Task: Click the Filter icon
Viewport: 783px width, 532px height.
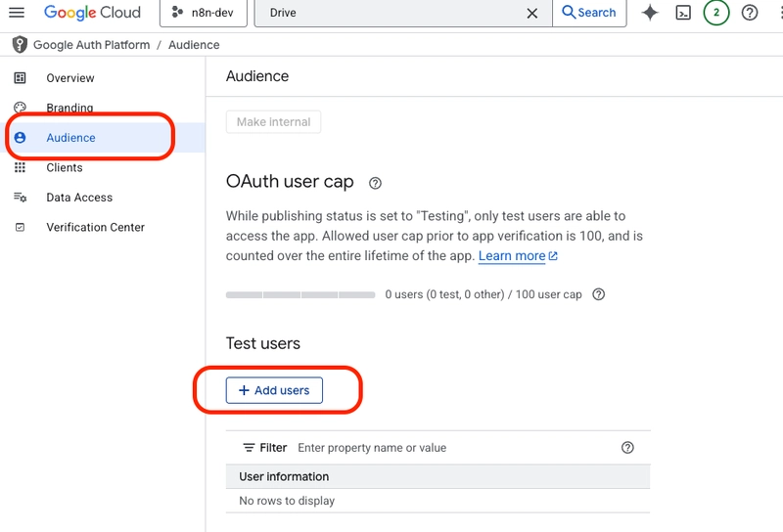Action: [249, 448]
